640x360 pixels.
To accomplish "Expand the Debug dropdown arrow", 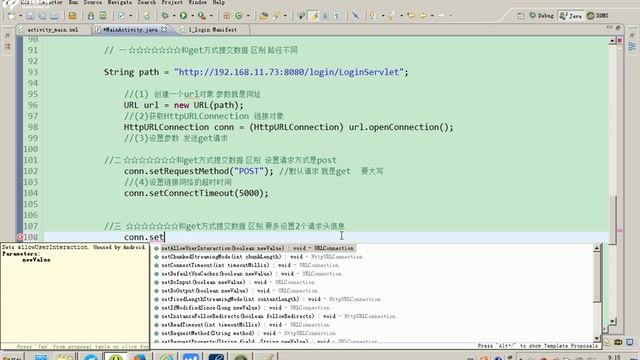I will click(174, 16).
